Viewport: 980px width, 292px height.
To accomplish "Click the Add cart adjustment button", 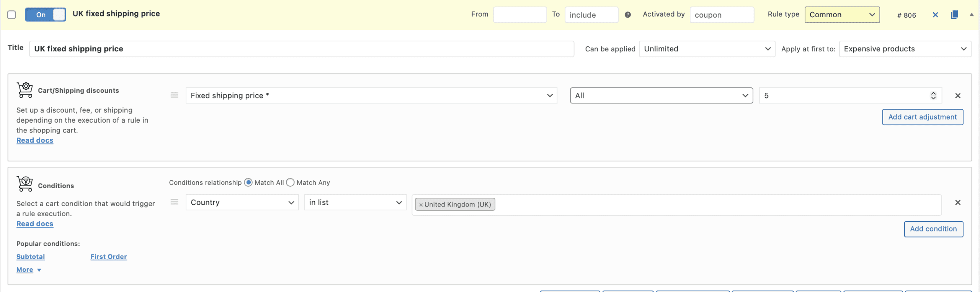I will tap(922, 117).
